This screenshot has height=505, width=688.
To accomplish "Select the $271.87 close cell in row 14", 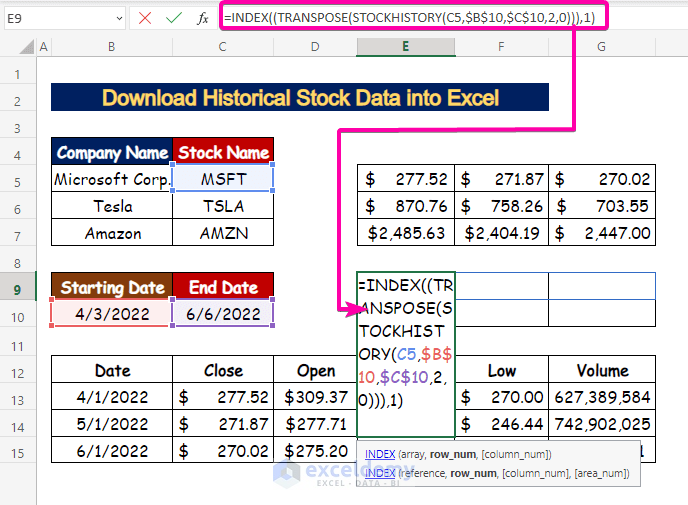I will point(223,423).
